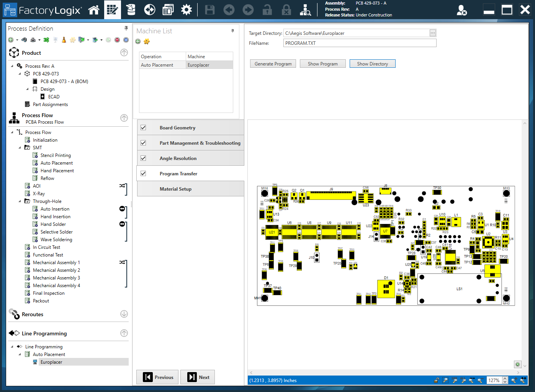
Task: Select Part Management & Troubleshooting step
Action: click(x=200, y=143)
